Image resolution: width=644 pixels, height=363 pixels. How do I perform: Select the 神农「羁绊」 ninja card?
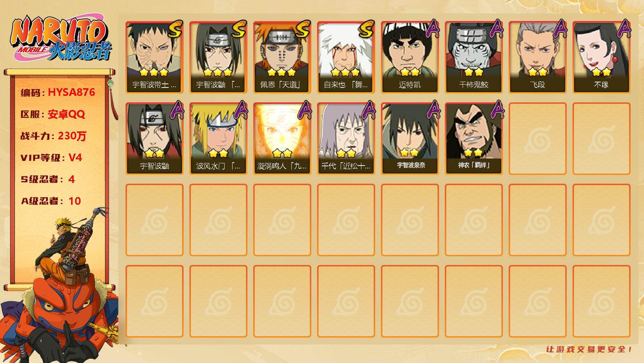pos(473,139)
